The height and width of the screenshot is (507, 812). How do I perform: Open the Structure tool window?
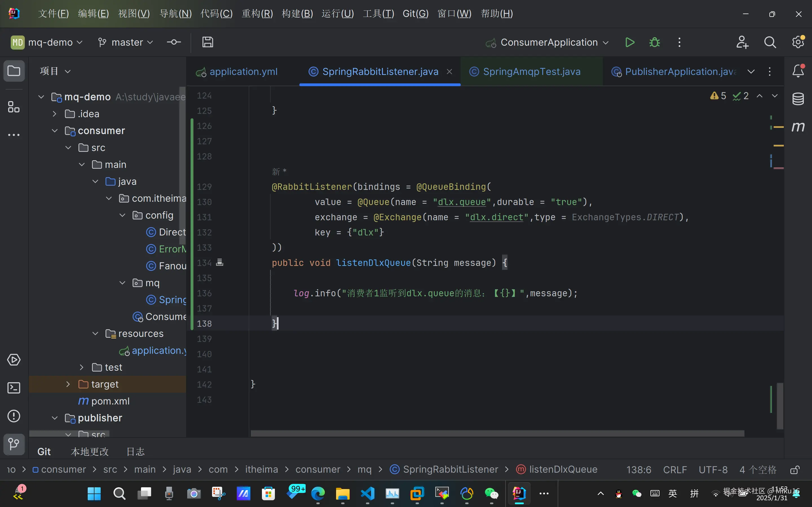(x=14, y=107)
